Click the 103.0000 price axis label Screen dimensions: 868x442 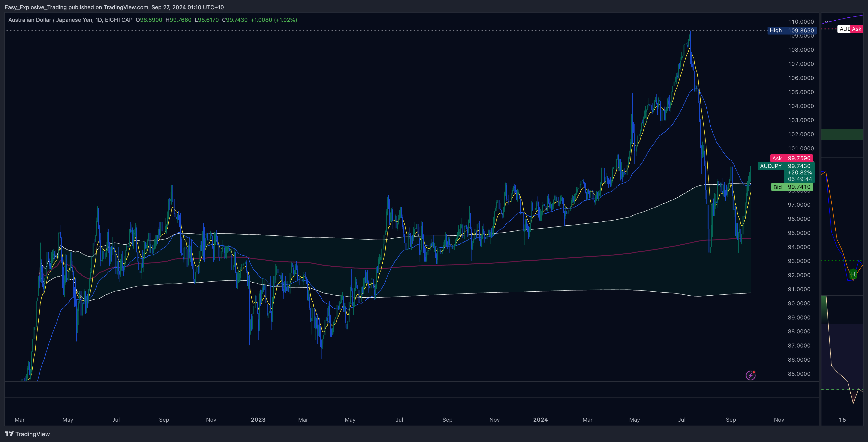coord(801,120)
